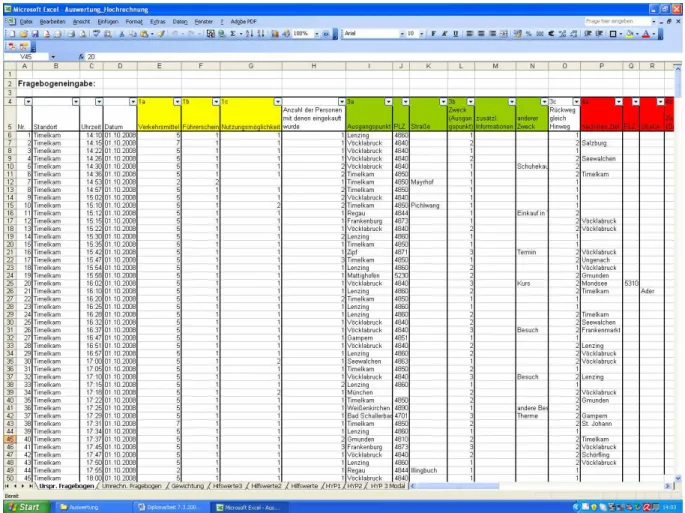Click the Copy icon in the toolbar

[133, 34]
